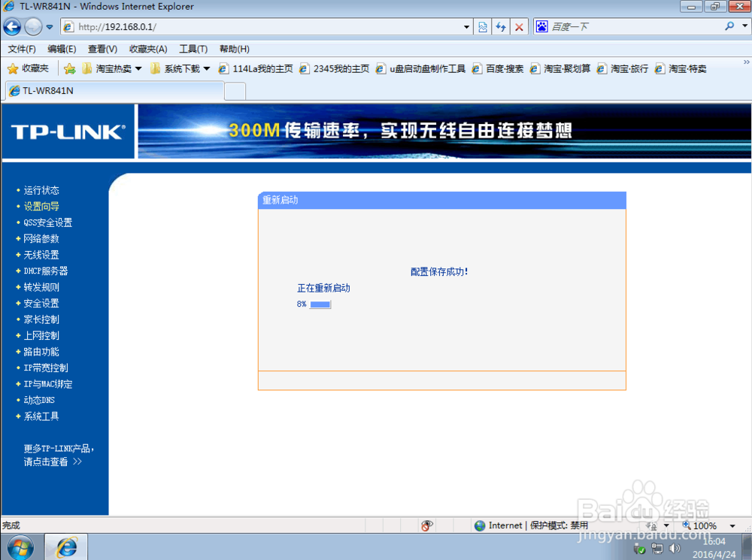Click the browser Back arrow
Viewport: 752px width, 560px height.
11,26
